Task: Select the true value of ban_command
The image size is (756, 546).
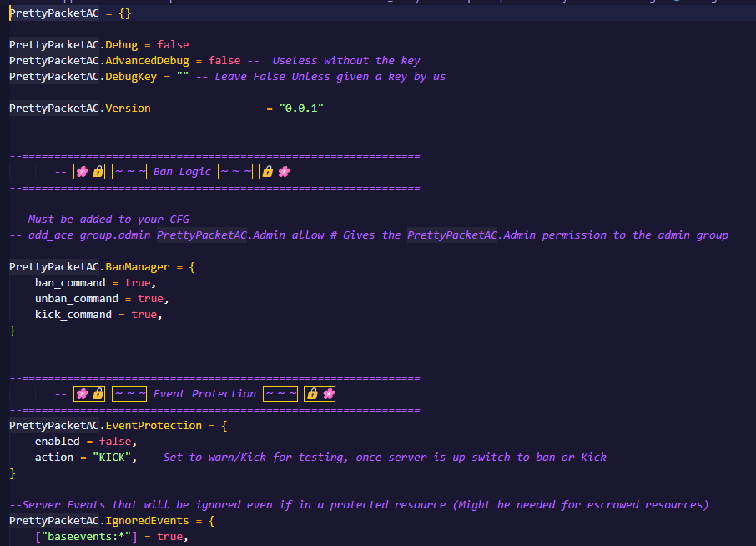Action: 138,283
